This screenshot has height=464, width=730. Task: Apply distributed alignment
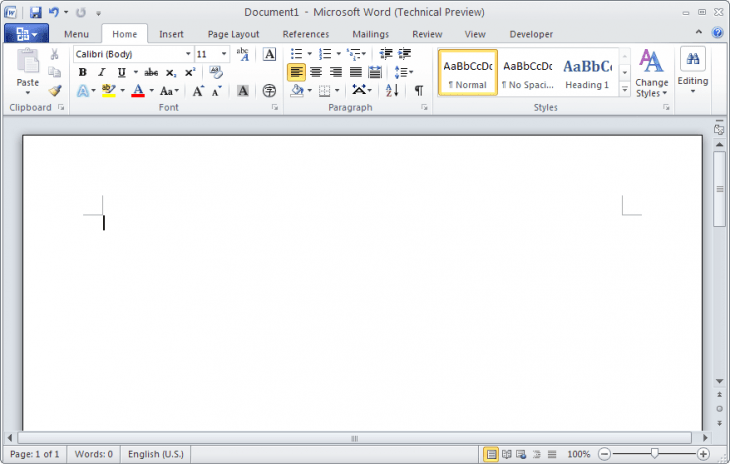click(x=375, y=72)
